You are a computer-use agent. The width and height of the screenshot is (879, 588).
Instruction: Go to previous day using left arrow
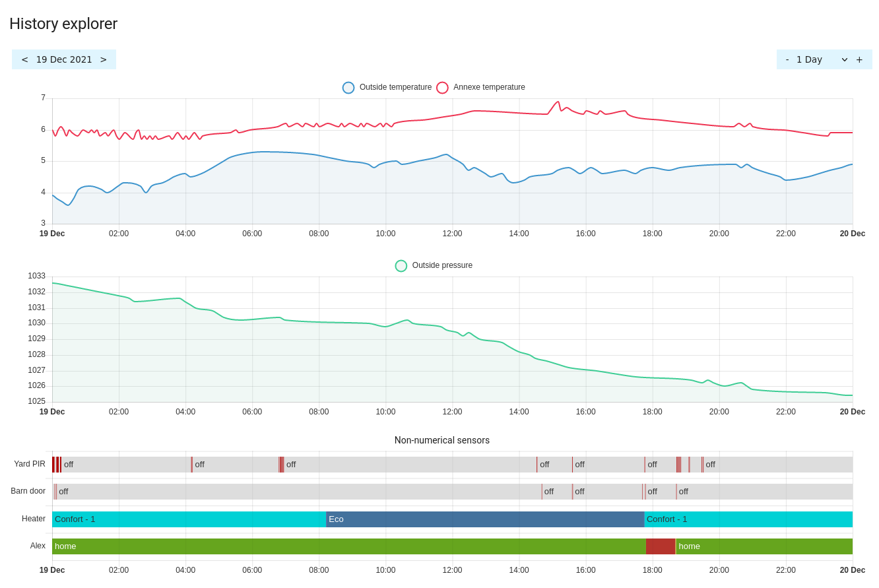click(24, 59)
